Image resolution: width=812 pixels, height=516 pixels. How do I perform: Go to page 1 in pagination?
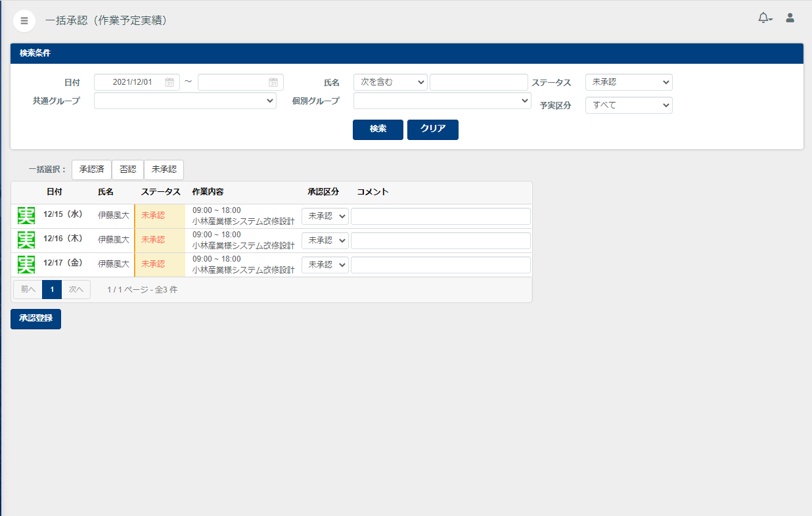click(52, 289)
